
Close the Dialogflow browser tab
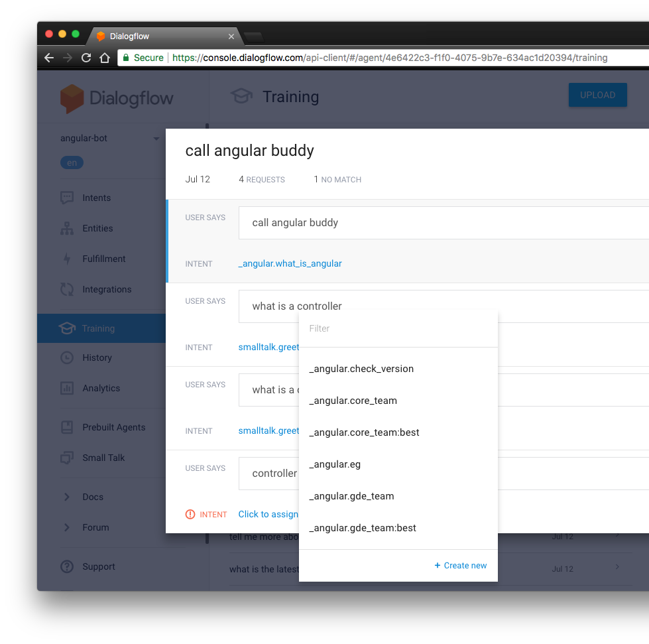point(231,36)
